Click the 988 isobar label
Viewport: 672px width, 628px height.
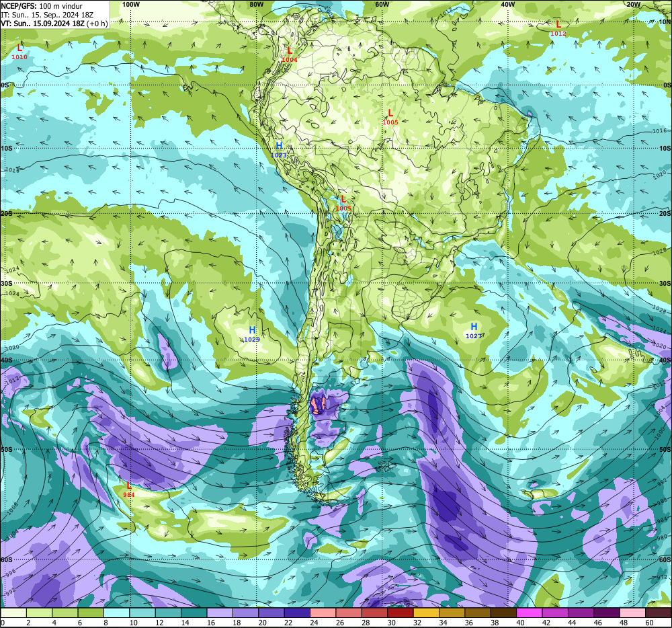tap(662, 501)
